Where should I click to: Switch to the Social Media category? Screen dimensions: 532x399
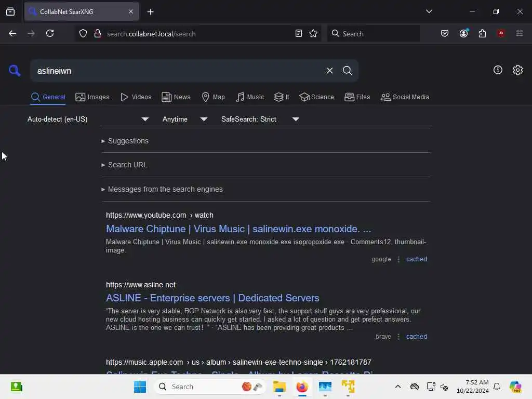(x=405, y=97)
